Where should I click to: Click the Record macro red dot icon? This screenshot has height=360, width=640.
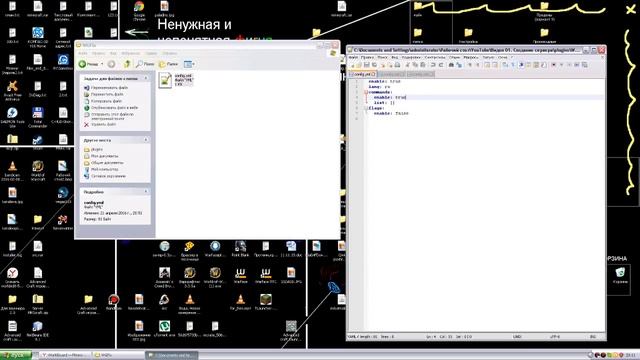[x=553, y=65]
